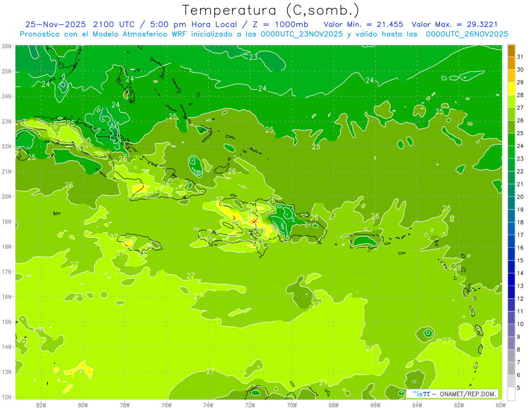Click the '0000UTC_23NOV2025' initialization text

302,34
